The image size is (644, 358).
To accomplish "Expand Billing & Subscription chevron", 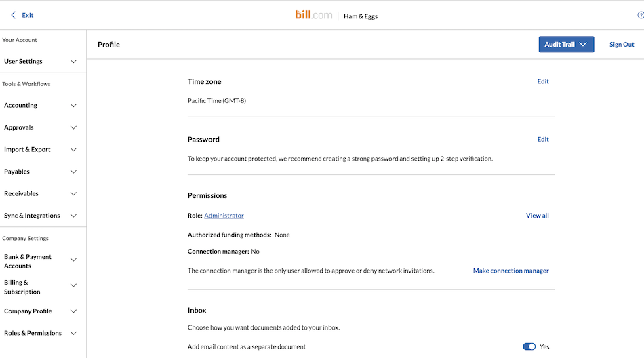I will pyautogui.click(x=73, y=287).
